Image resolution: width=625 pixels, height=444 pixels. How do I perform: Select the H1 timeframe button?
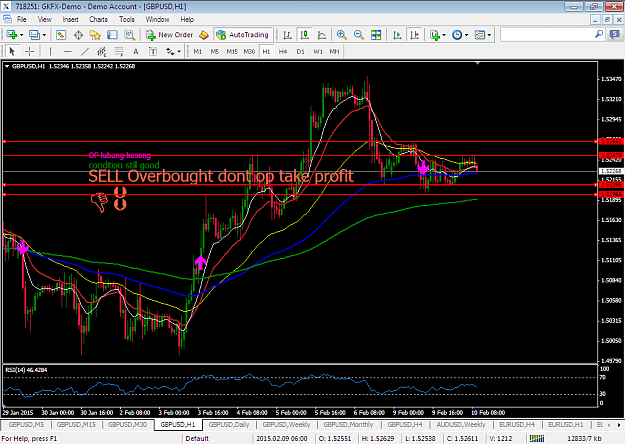(266, 51)
